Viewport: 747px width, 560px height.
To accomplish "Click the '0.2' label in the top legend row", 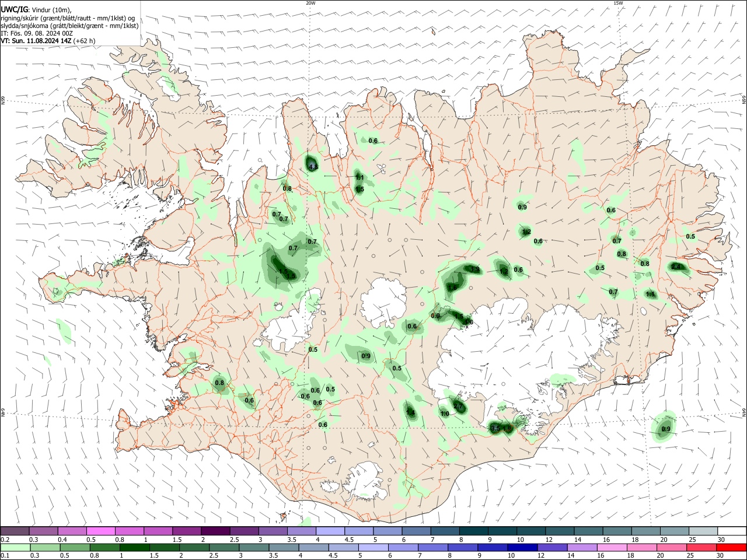I will coord(5,540).
